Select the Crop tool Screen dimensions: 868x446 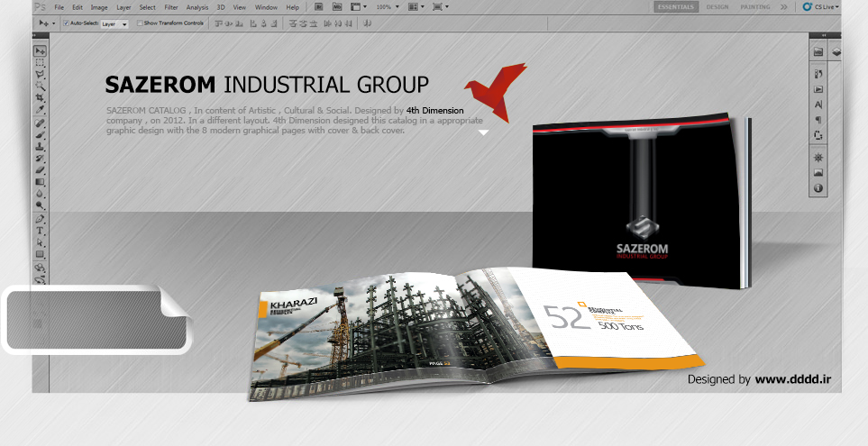(40, 97)
